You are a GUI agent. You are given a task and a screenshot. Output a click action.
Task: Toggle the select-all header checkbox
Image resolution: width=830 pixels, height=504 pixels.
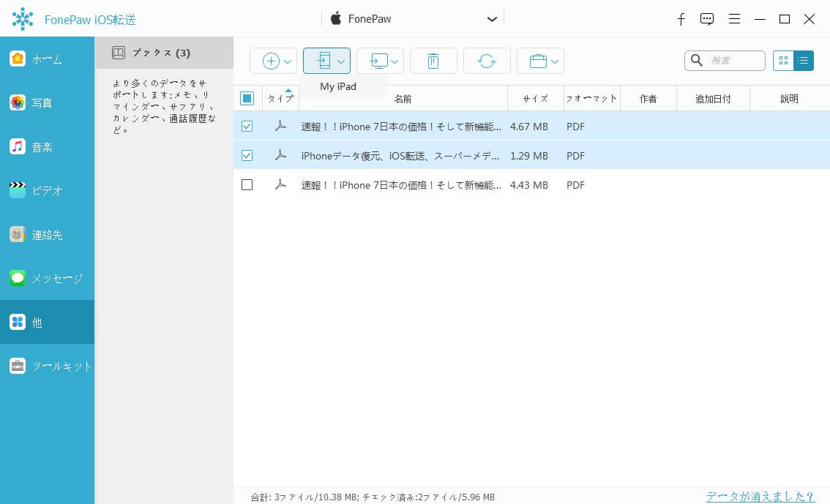[x=247, y=98]
